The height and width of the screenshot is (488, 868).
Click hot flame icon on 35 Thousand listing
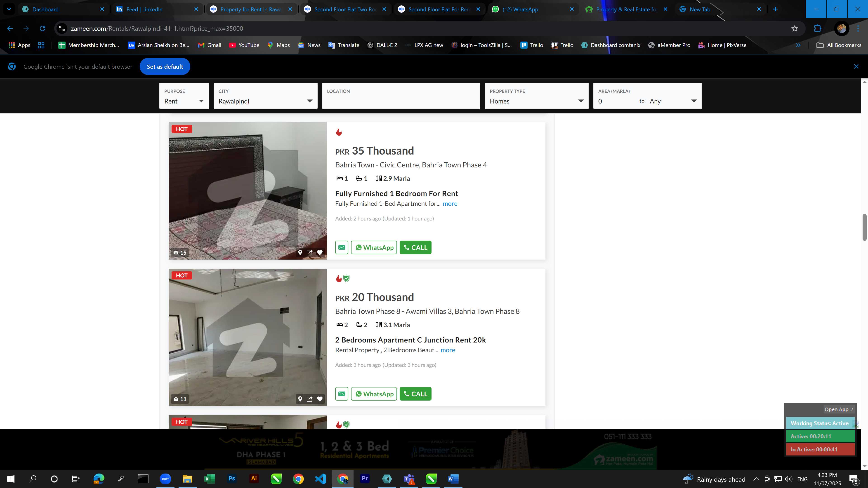point(339,132)
